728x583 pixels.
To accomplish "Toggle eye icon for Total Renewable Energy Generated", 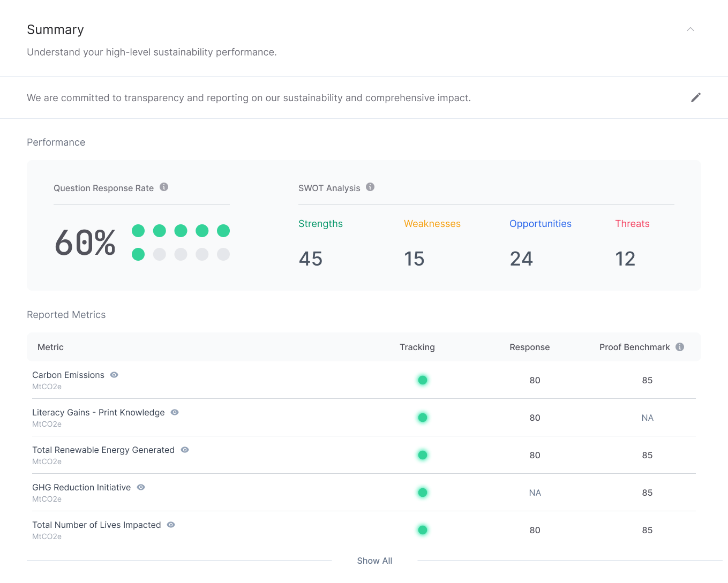I will (x=185, y=450).
